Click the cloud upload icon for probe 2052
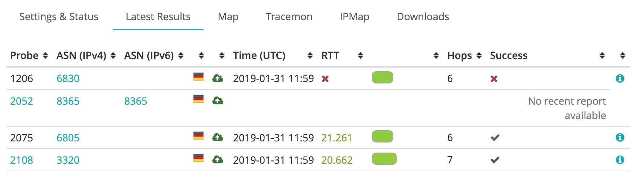The height and width of the screenshot is (172, 644). click(x=218, y=100)
